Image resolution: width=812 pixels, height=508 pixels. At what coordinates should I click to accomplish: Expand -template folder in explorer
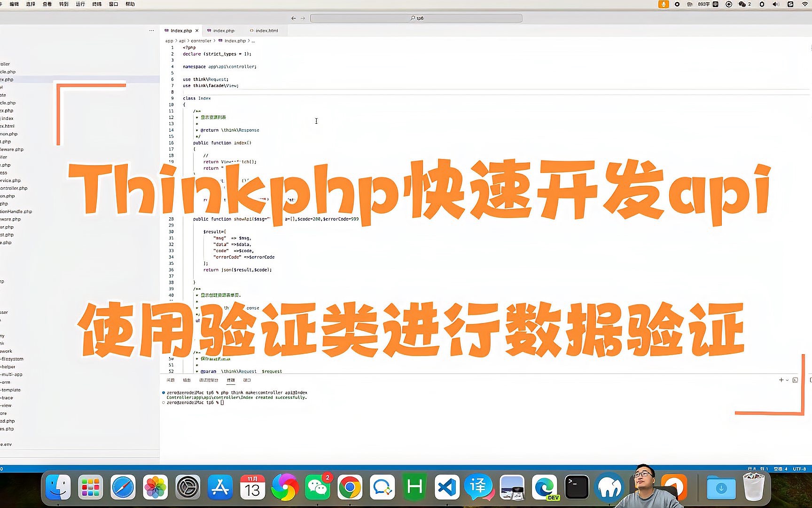pyautogui.click(x=10, y=390)
